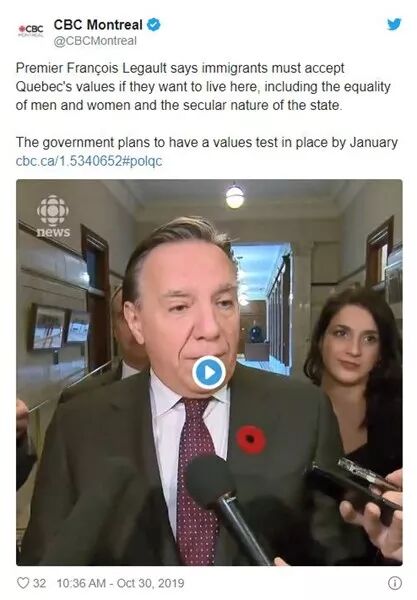Click the blue verified badge

(x=154, y=25)
